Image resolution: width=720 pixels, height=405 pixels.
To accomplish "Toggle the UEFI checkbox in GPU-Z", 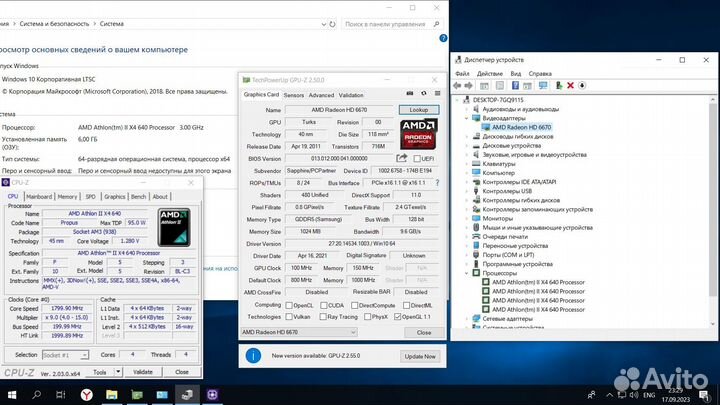I will click(x=416, y=159).
